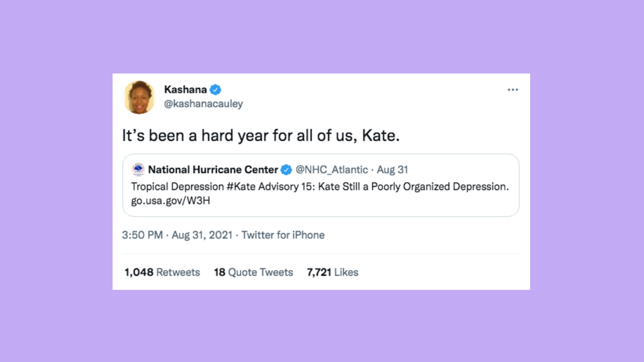This screenshot has height=362, width=644.
Task: Open Kashana's profile picture
Action: (x=140, y=97)
